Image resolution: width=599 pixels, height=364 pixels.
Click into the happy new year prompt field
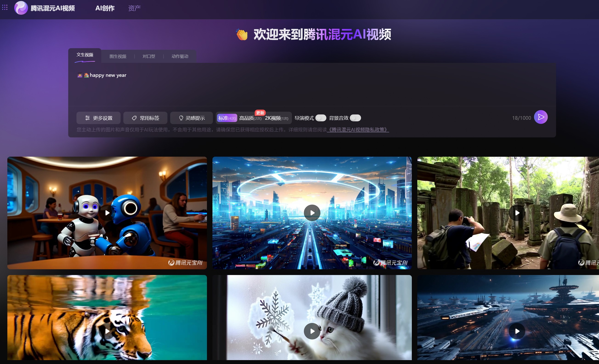coord(312,84)
